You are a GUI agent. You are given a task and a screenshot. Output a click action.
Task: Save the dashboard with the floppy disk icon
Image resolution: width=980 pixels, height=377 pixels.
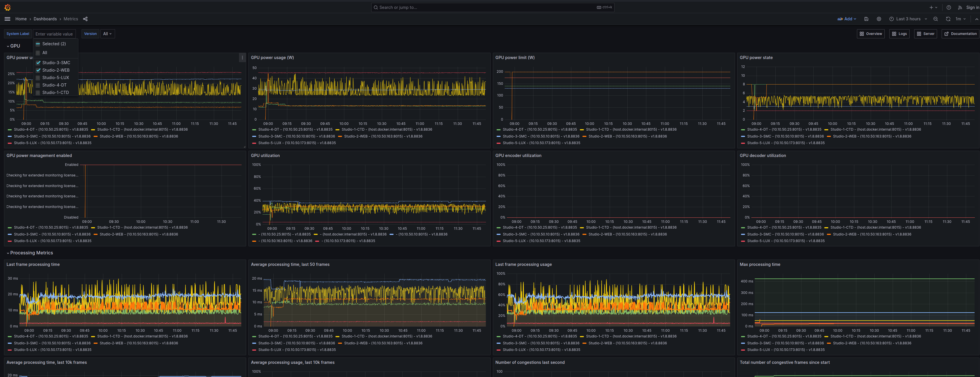pyautogui.click(x=866, y=19)
